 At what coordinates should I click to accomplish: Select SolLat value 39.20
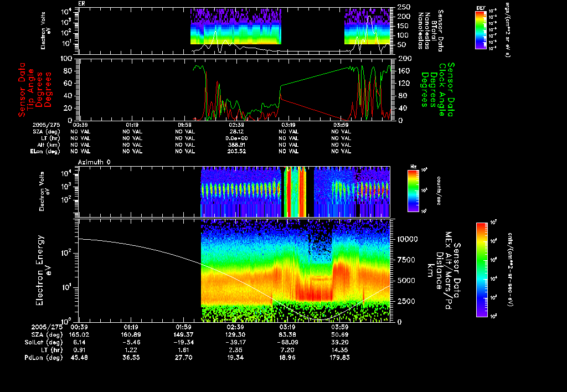click(x=339, y=342)
